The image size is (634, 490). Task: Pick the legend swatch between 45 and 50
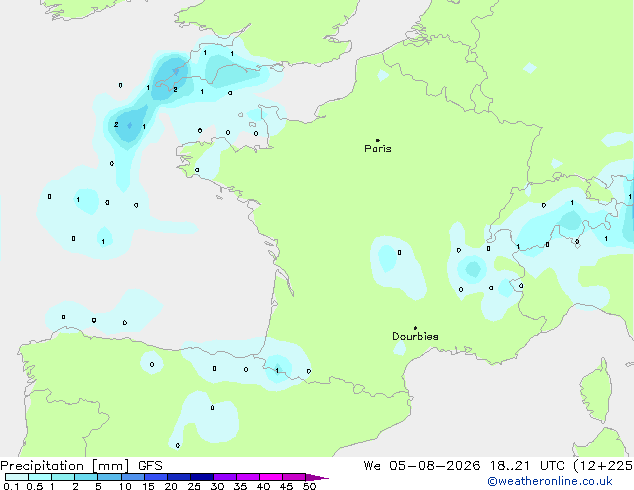(x=294, y=477)
